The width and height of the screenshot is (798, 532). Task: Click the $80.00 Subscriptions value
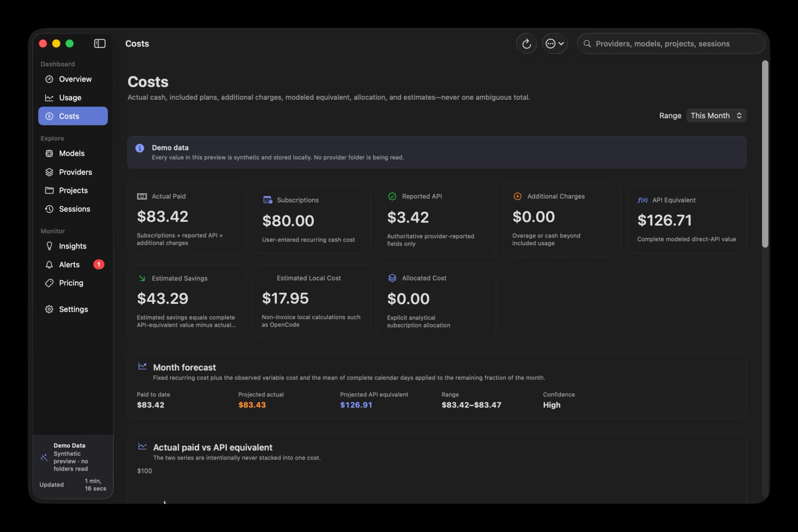[288, 221]
